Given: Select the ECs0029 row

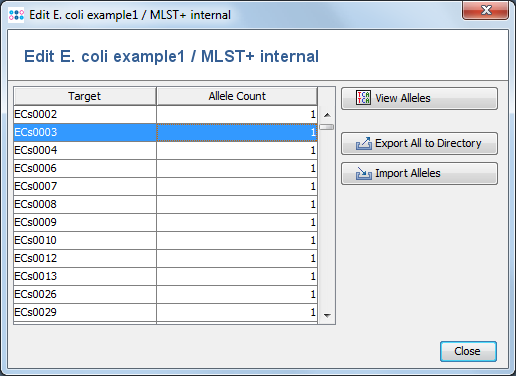Looking at the screenshot, I should 165,312.
